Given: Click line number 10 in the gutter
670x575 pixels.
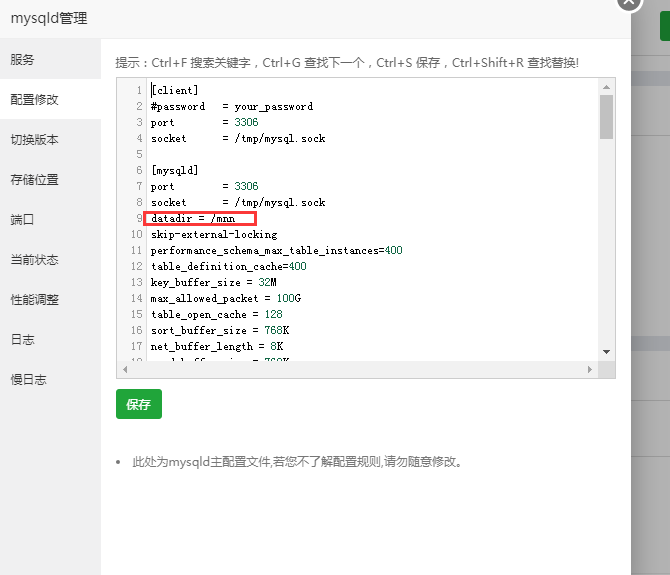Looking at the screenshot, I should click(136, 235).
